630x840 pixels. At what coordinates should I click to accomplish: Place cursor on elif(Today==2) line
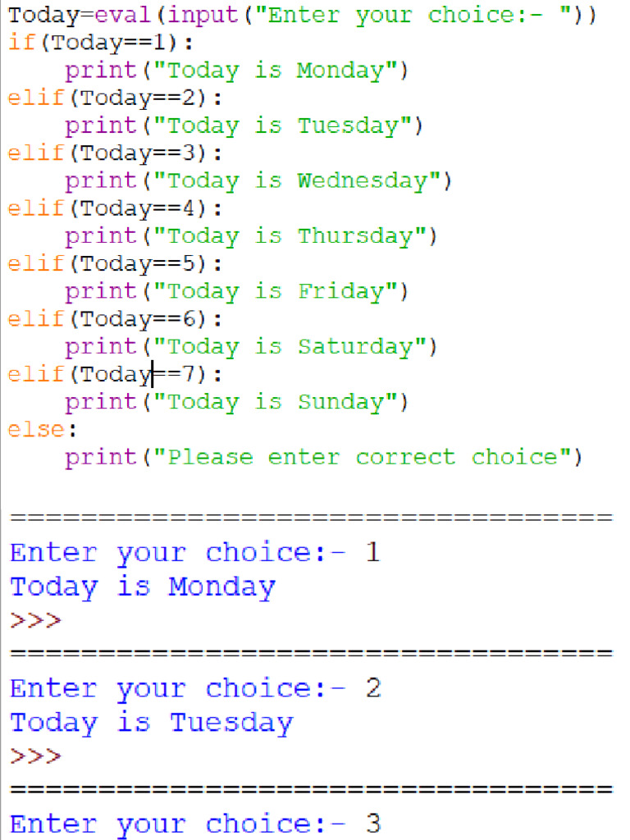click(x=114, y=99)
